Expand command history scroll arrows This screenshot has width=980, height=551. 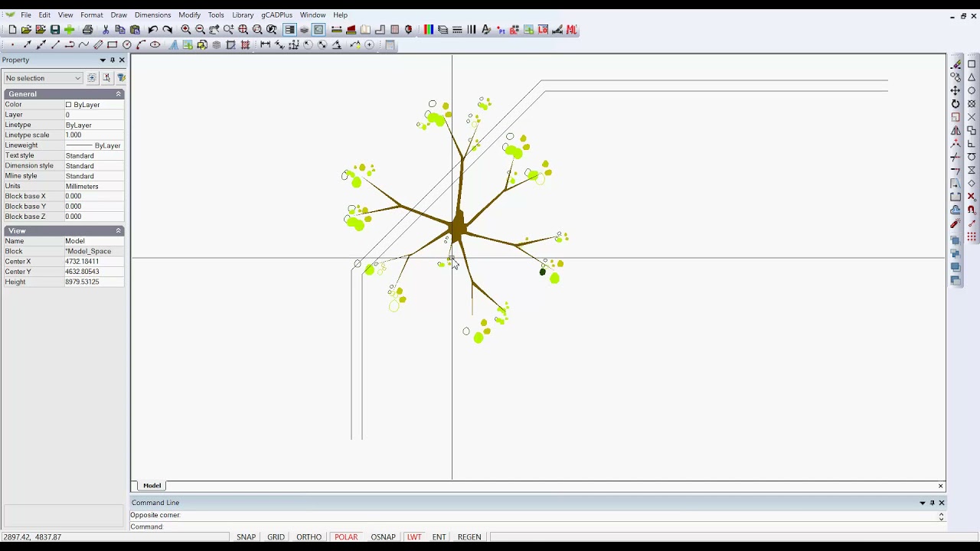click(941, 517)
